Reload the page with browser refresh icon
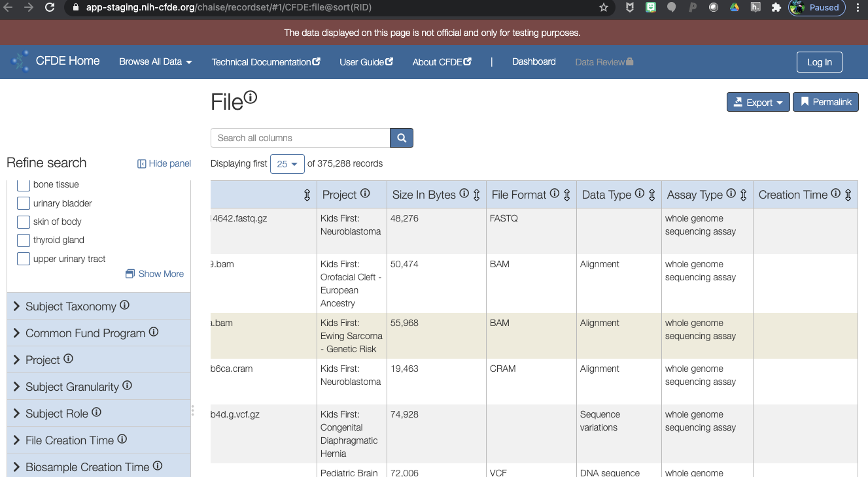Screen dimensions: 868x477 (x=50, y=8)
